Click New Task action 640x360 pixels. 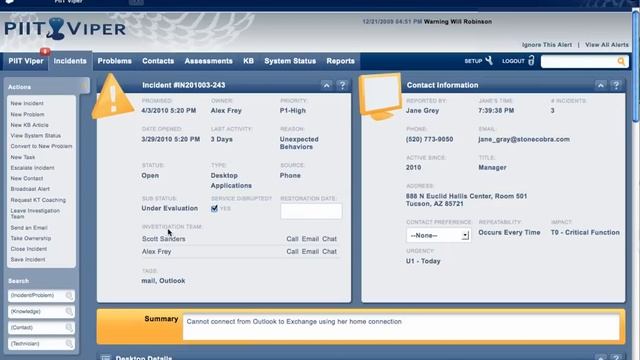tap(22, 157)
